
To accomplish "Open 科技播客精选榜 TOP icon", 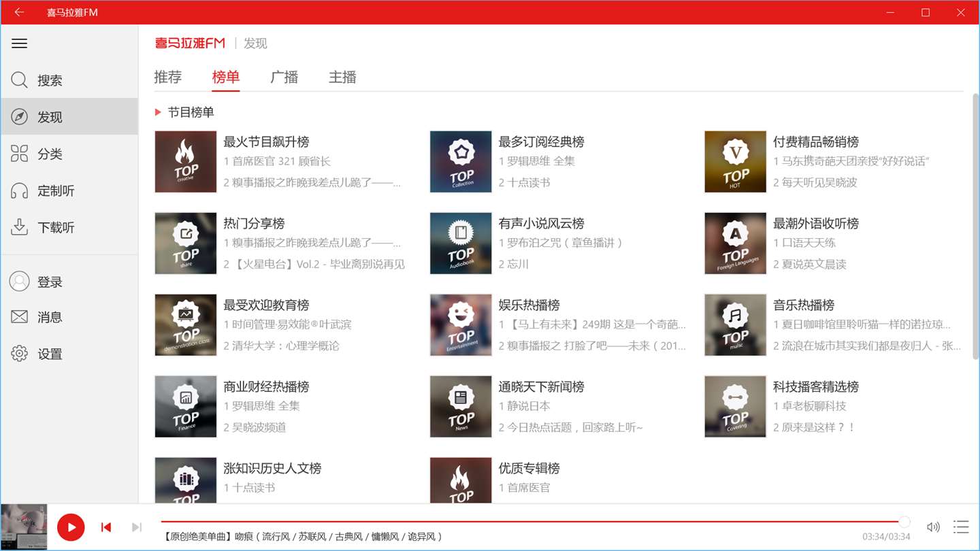I will [x=736, y=407].
